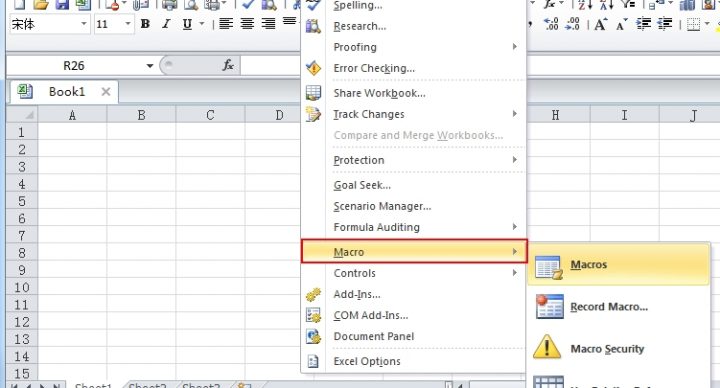
Task: Select column A header
Action: pos(72,115)
